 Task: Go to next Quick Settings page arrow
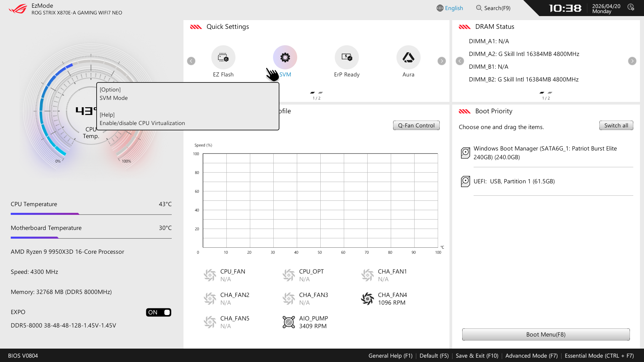point(441,61)
